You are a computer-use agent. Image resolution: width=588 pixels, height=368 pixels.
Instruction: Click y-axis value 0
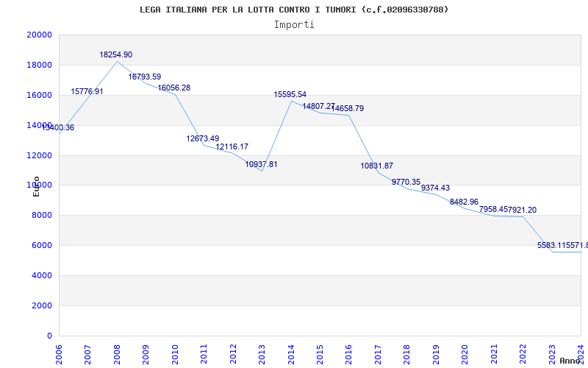pyautogui.click(x=49, y=336)
